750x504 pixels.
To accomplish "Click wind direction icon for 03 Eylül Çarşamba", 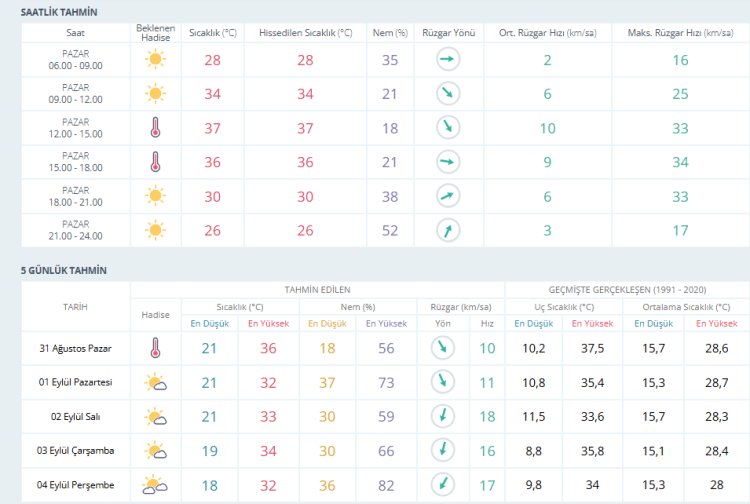I will pos(439,451).
